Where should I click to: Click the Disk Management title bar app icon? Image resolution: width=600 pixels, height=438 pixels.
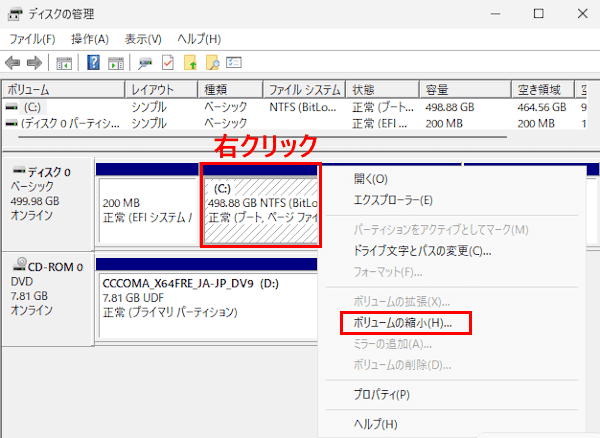coord(15,14)
